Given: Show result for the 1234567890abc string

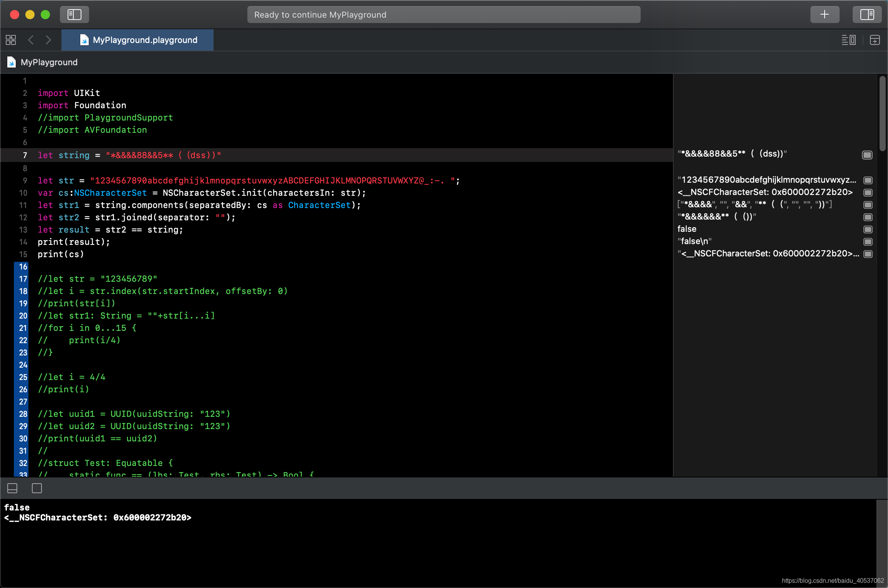Looking at the screenshot, I should click(x=868, y=180).
